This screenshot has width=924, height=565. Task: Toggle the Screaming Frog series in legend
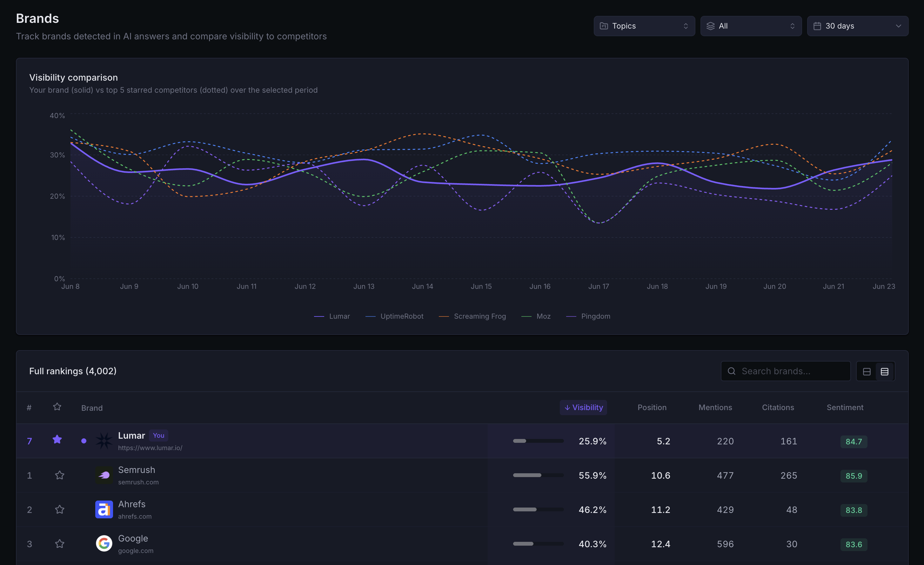(472, 316)
